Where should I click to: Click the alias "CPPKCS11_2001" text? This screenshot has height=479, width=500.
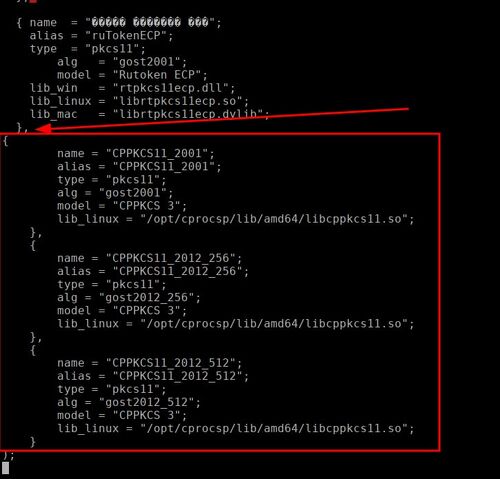139,167
